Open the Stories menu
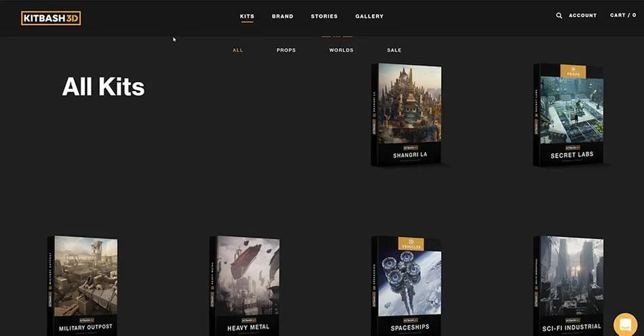 (x=324, y=16)
